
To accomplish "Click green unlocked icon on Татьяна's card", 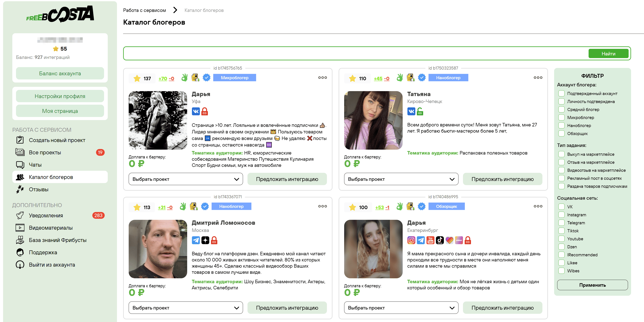I will tap(420, 111).
